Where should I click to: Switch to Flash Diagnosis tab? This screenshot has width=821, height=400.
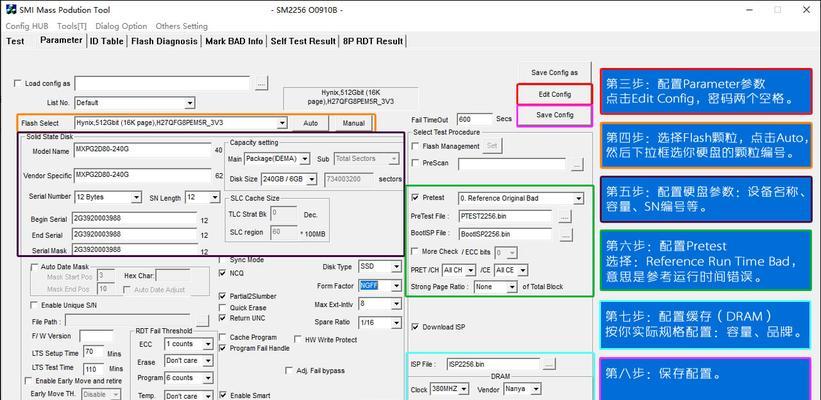[164, 41]
